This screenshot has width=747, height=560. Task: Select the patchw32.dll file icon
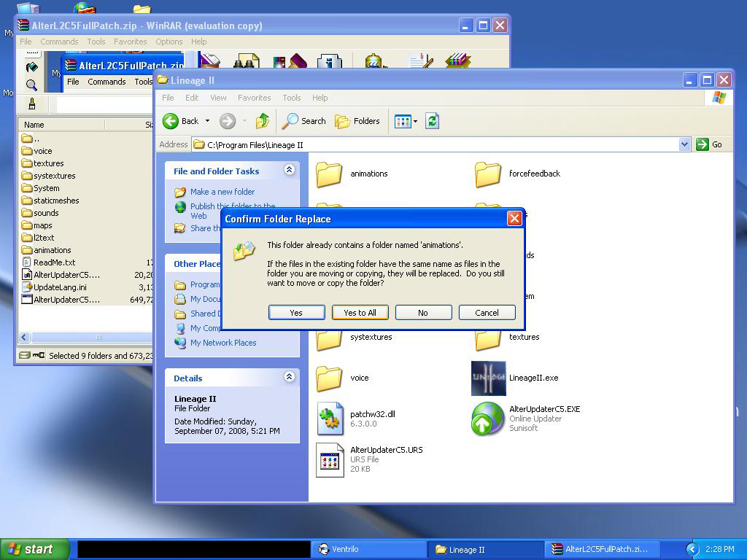[x=330, y=419]
